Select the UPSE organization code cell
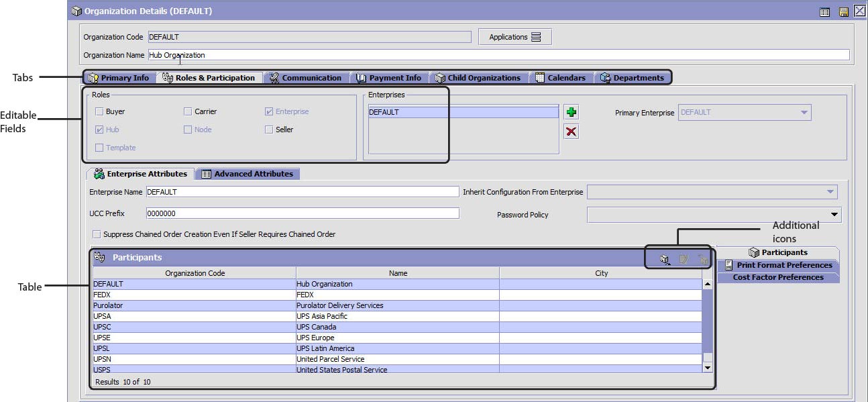The height and width of the screenshot is (402, 868). click(195, 338)
